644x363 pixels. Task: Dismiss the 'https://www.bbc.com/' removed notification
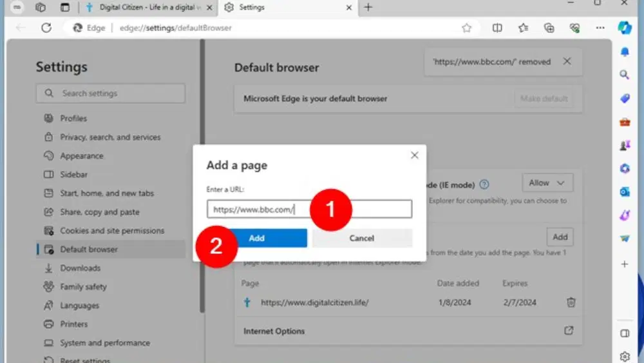(567, 61)
